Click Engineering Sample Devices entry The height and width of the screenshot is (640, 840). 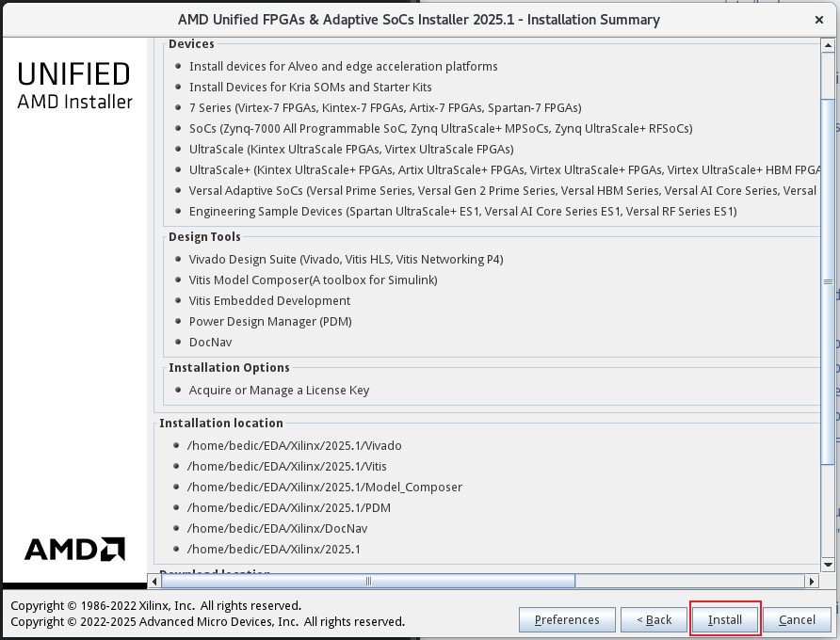(462, 211)
